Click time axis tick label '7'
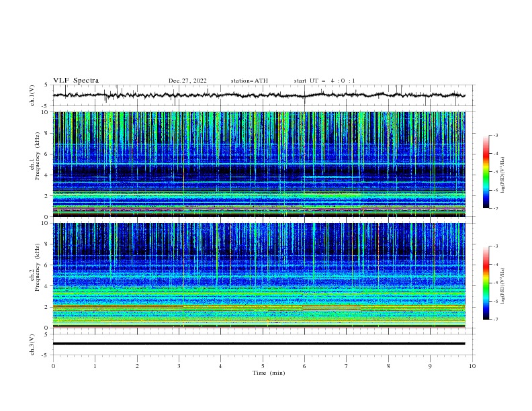Image resolution: width=532 pixels, height=411 pixels. click(347, 366)
